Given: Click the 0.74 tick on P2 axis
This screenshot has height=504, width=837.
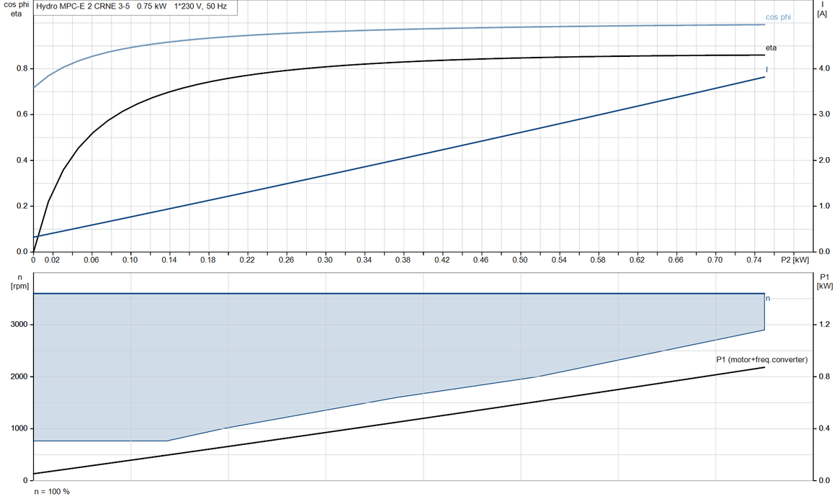Looking at the screenshot, I should (x=753, y=260).
